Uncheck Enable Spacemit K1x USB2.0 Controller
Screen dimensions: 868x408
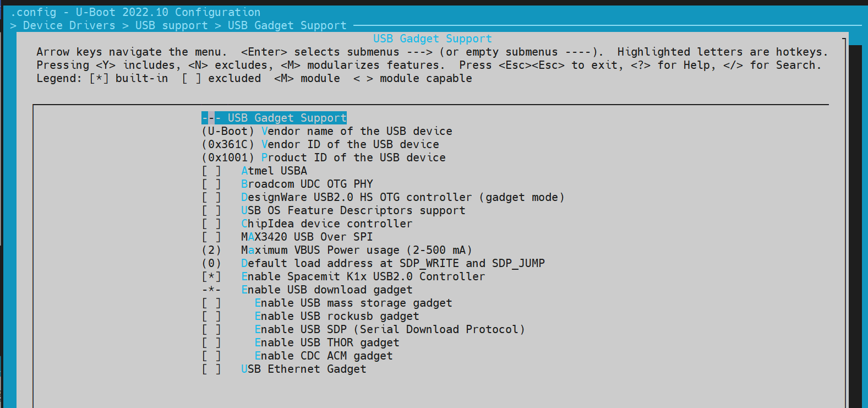coord(211,276)
